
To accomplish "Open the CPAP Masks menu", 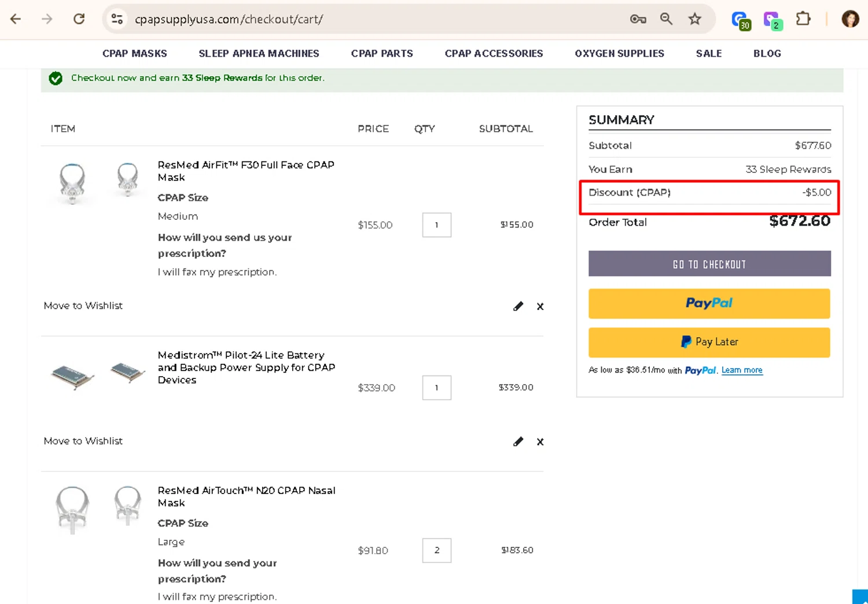I will 135,53.
